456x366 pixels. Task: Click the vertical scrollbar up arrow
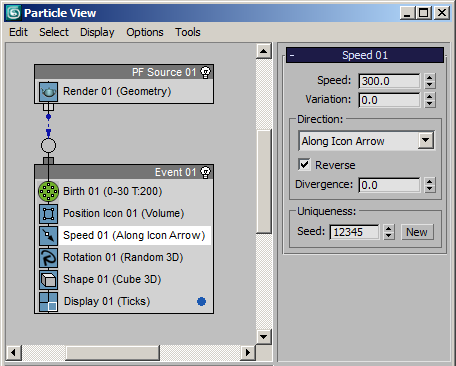click(x=264, y=51)
